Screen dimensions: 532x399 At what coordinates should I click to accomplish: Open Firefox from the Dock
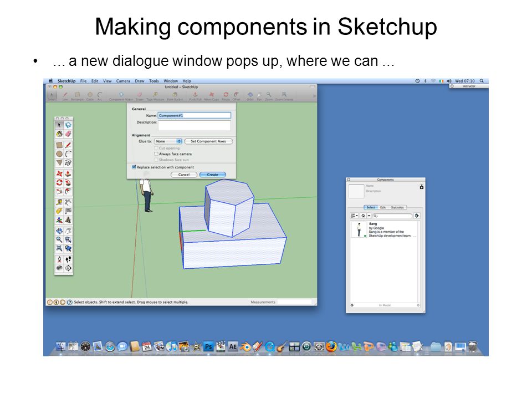coord(331,346)
